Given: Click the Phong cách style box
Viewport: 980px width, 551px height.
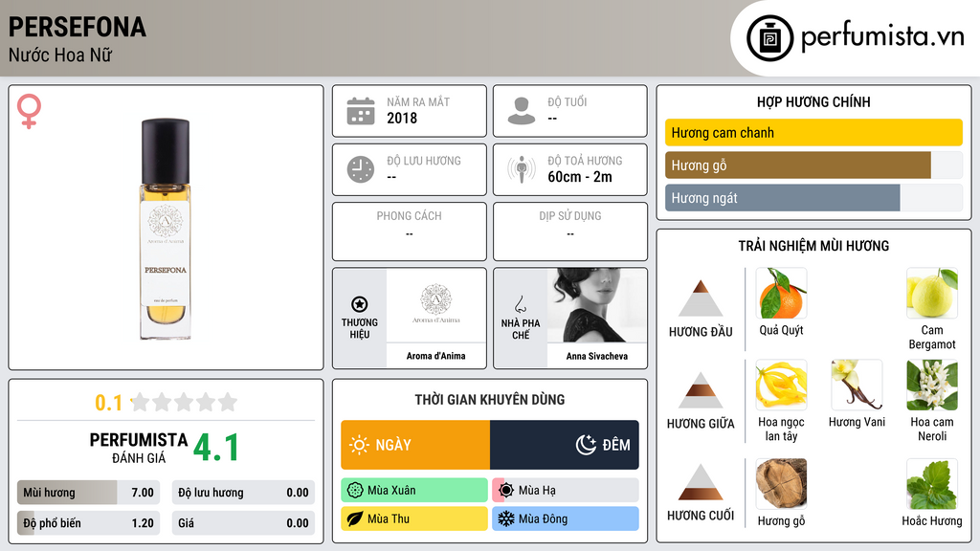Looking at the screenshot, I should click(410, 231).
